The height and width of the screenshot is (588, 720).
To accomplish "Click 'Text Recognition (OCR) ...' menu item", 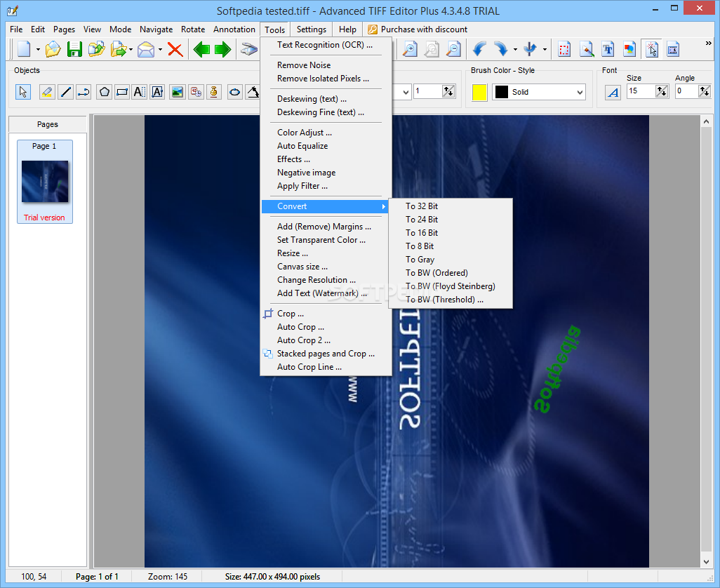I will click(325, 45).
